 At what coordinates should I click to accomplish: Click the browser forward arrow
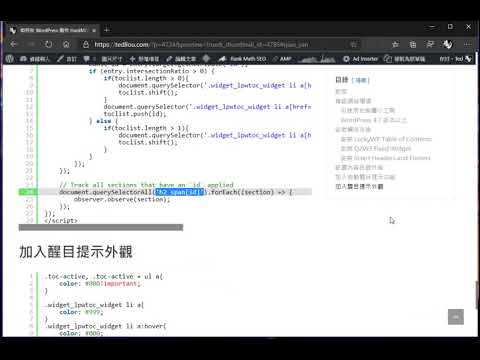click(x=31, y=44)
